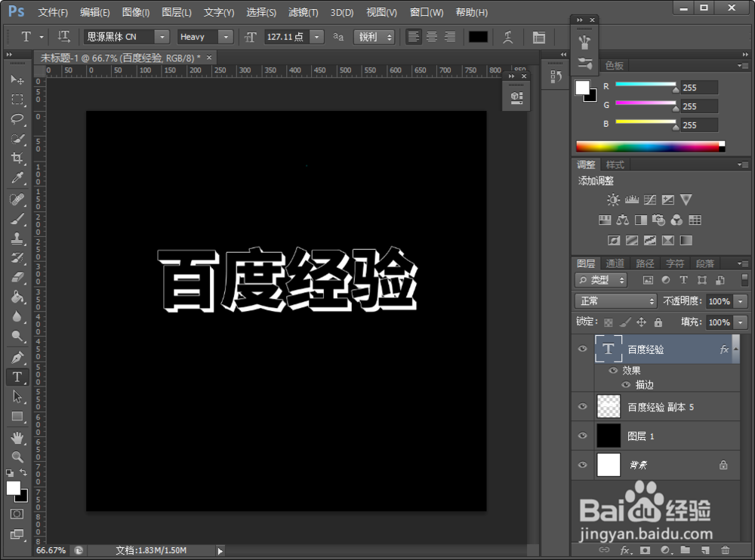Toggle text orientation button
The width and height of the screenshot is (755, 560).
(63, 36)
